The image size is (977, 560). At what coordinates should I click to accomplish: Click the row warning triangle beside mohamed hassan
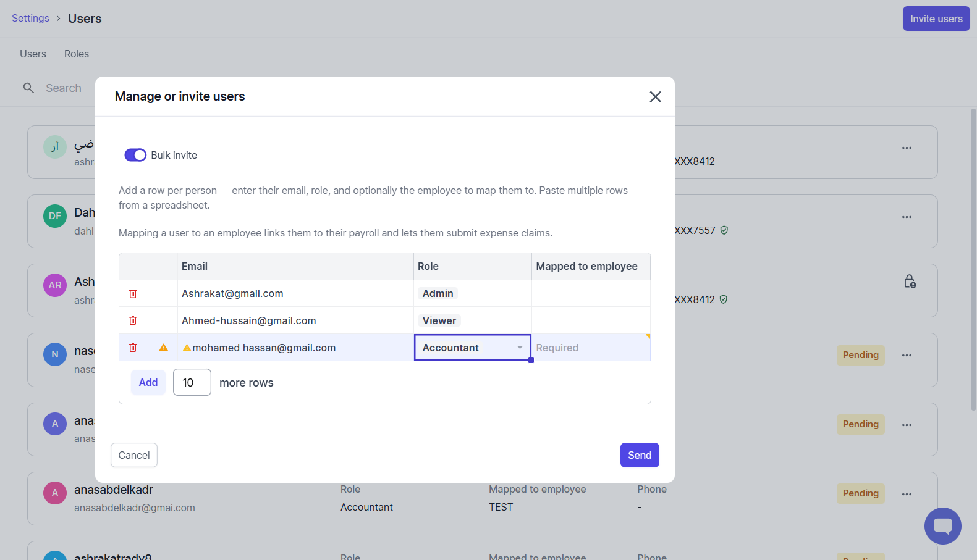tap(164, 348)
